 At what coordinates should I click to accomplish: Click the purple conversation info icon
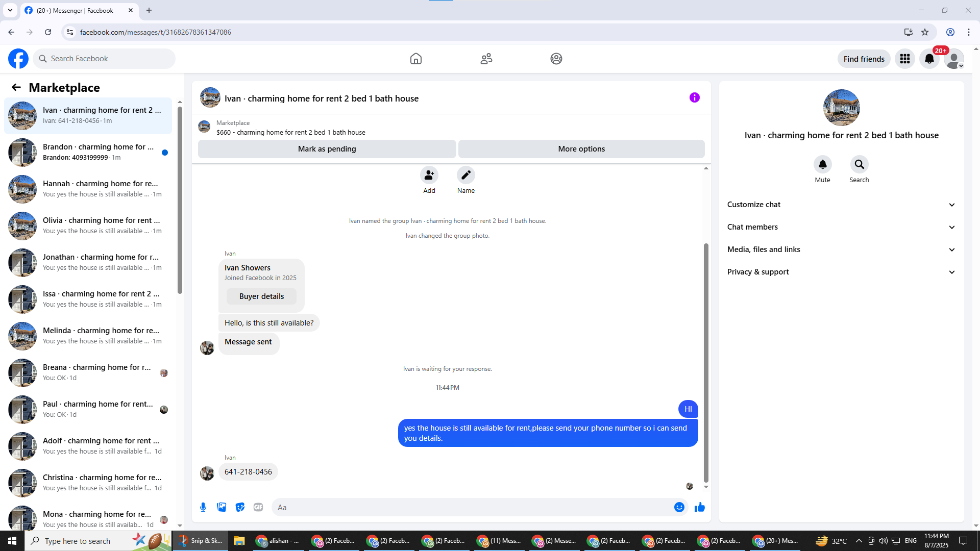pyautogui.click(x=694, y=97)
